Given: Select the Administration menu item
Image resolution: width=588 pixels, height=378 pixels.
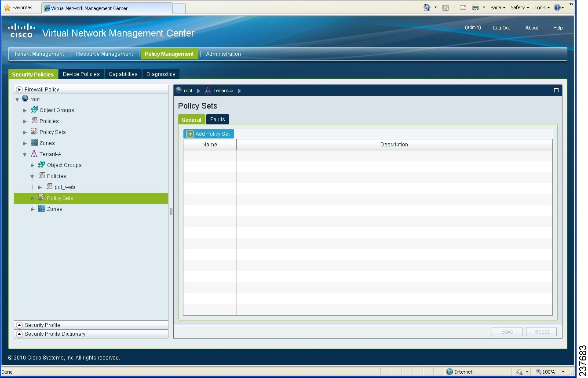Looking at the screenshot, I should (x=223, y=54).
